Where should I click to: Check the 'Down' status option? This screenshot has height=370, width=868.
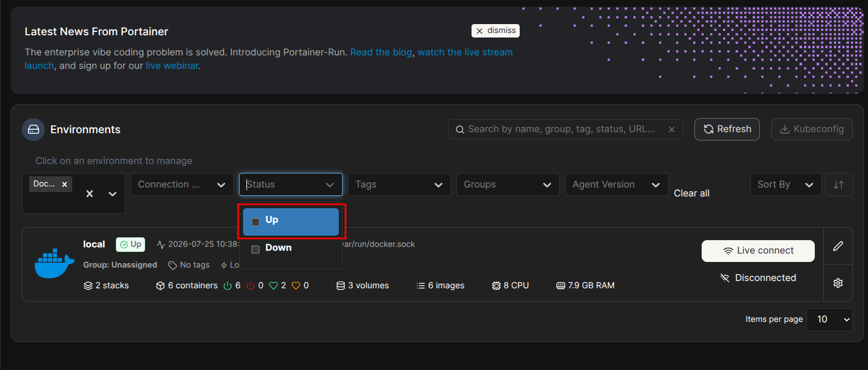click(255, 250)
